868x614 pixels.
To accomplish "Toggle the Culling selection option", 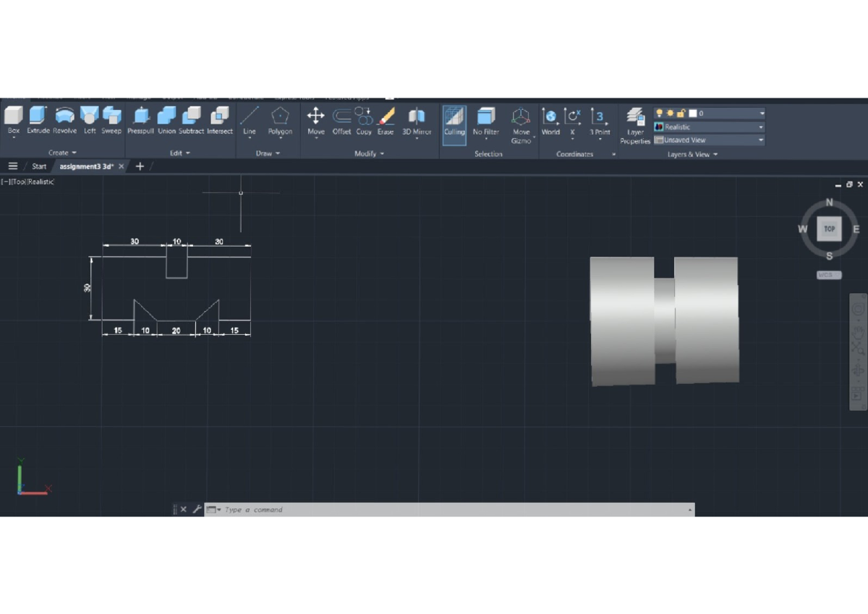I will (454, 123).
